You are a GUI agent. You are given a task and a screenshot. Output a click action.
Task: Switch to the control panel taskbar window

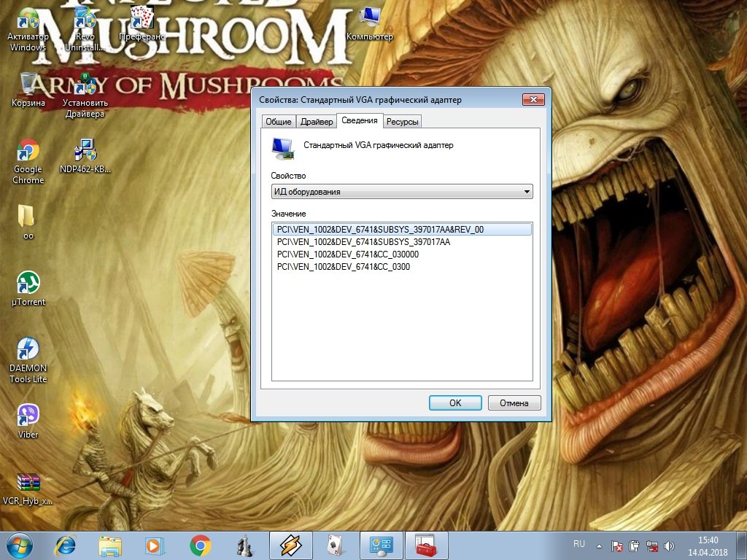tap(381, 545)
